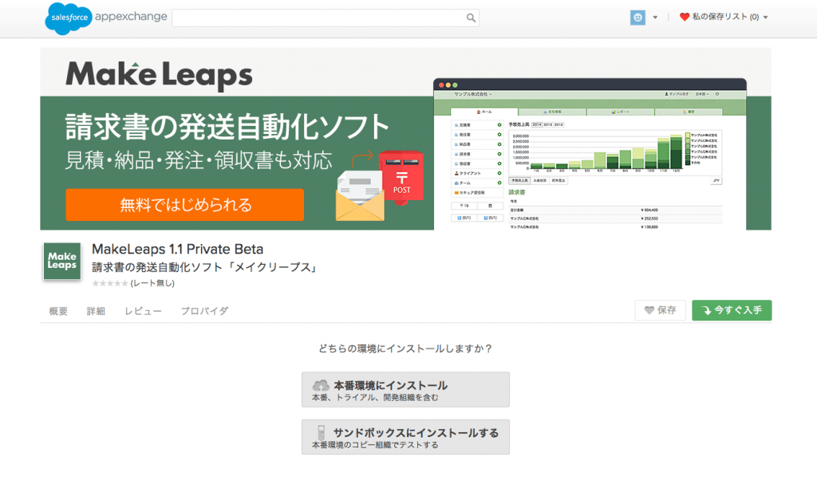Choose サンドボックスにインストールする option

[405, 437]
